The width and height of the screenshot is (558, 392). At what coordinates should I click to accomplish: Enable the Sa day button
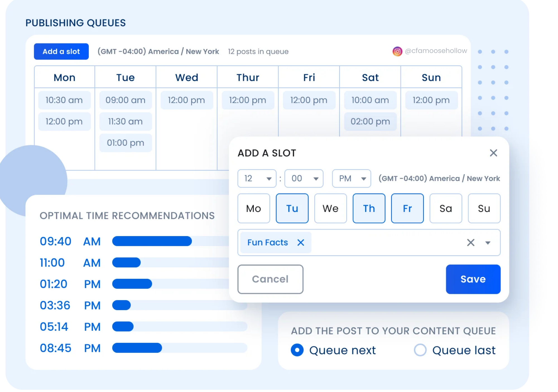tap(446, 208)
